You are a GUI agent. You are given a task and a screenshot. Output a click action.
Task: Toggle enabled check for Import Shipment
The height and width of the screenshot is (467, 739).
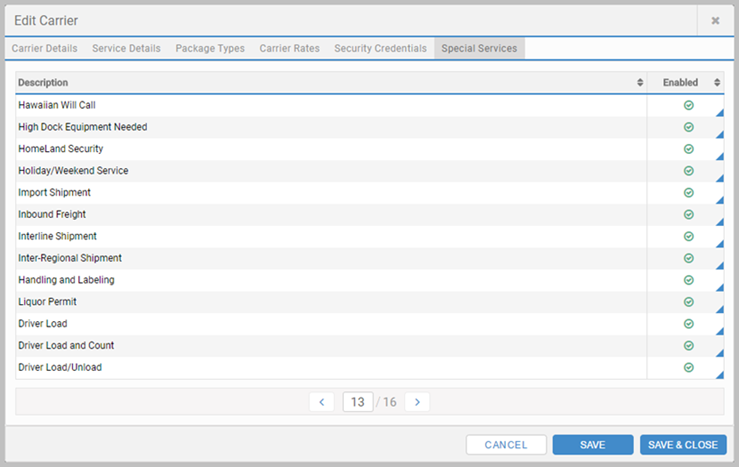click(x=689, y=193)
